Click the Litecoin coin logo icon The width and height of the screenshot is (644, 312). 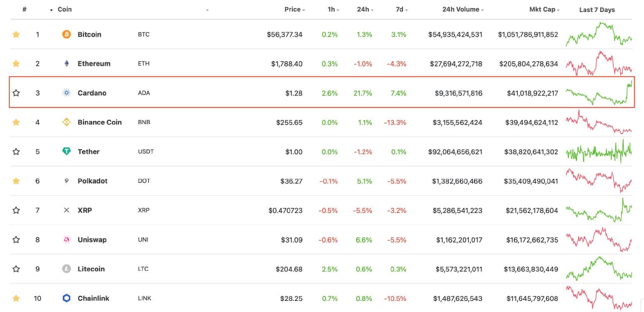click(66, 269)
